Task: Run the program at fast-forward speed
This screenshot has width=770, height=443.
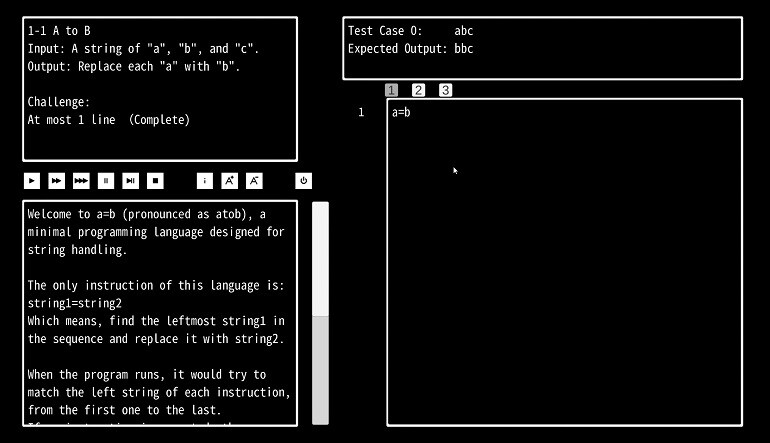Action: (x=56, y=181)
